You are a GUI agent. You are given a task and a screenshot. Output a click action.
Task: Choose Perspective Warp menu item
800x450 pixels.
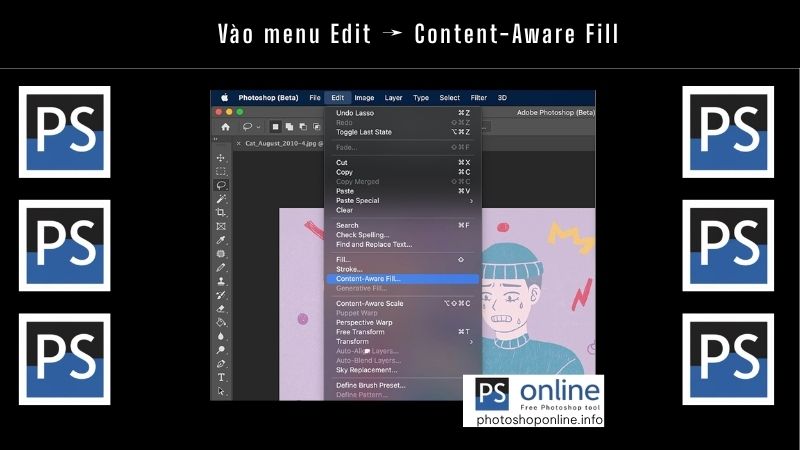pyautogui.click(x=403, y=323)
